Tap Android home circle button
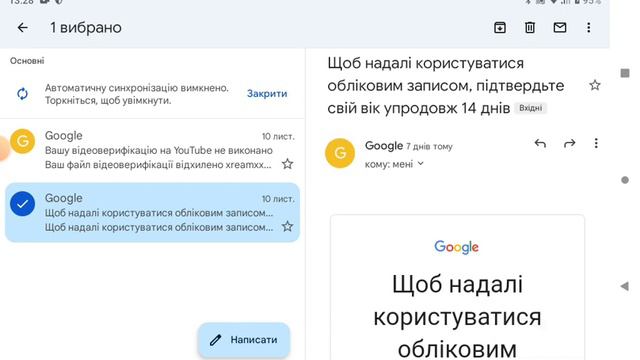The height and width of the screenshot is (360, 640). point(625,180)
